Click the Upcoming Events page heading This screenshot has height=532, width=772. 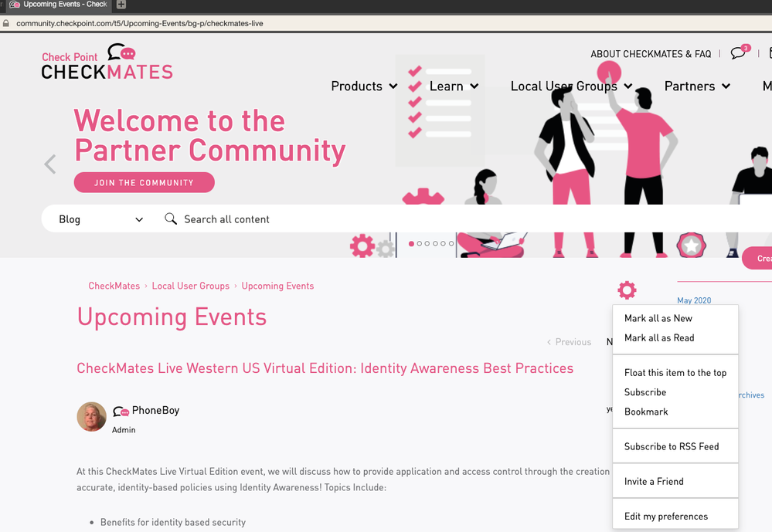point(172,317)
